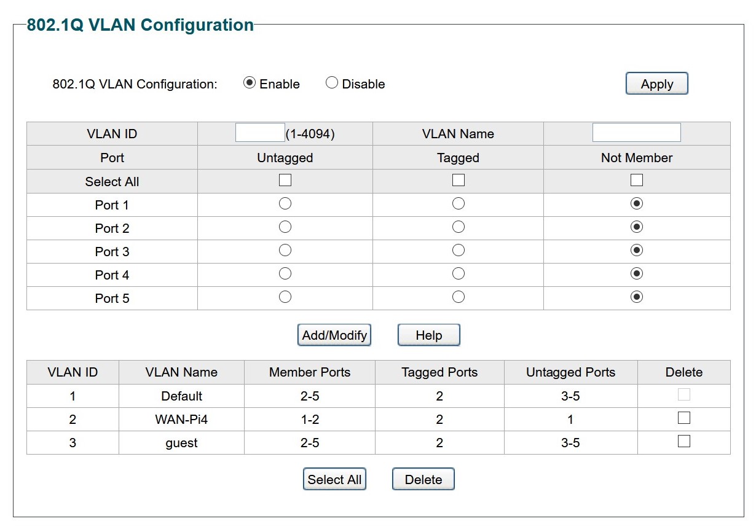The width and height of the screenshot is (756, 532).
Task: Check the Select All checkbox under Tagged
Action: [458, 179]
